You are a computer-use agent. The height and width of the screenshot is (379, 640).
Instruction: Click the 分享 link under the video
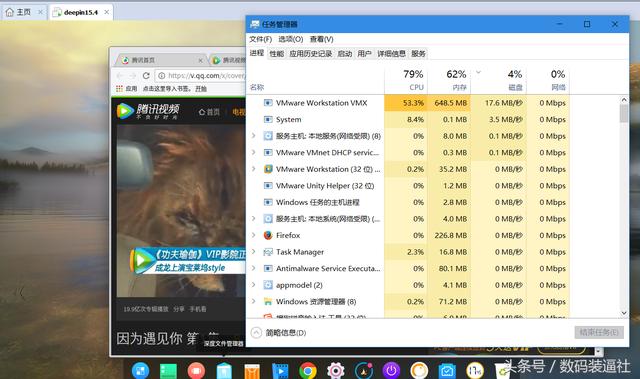pos(179,309)
